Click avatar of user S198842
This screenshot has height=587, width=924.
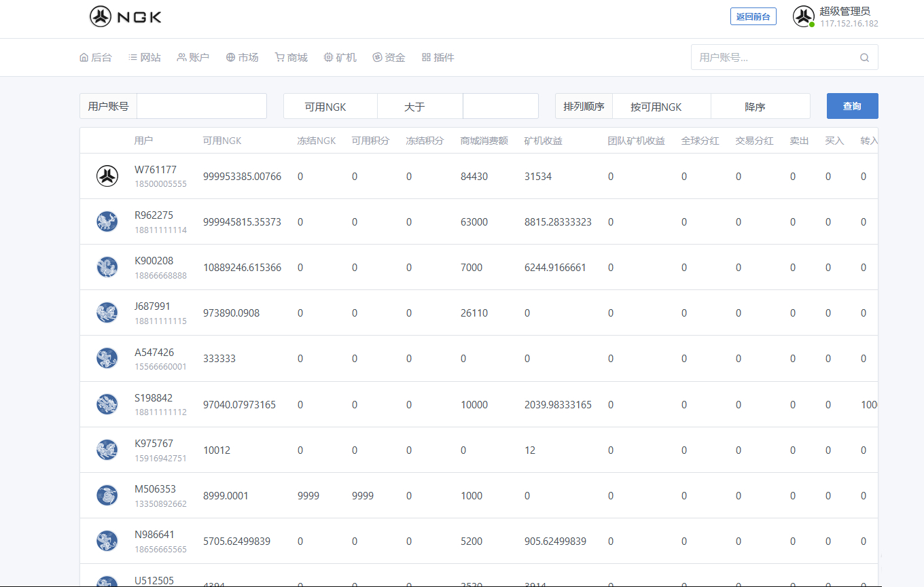click(x=107, y=404)
